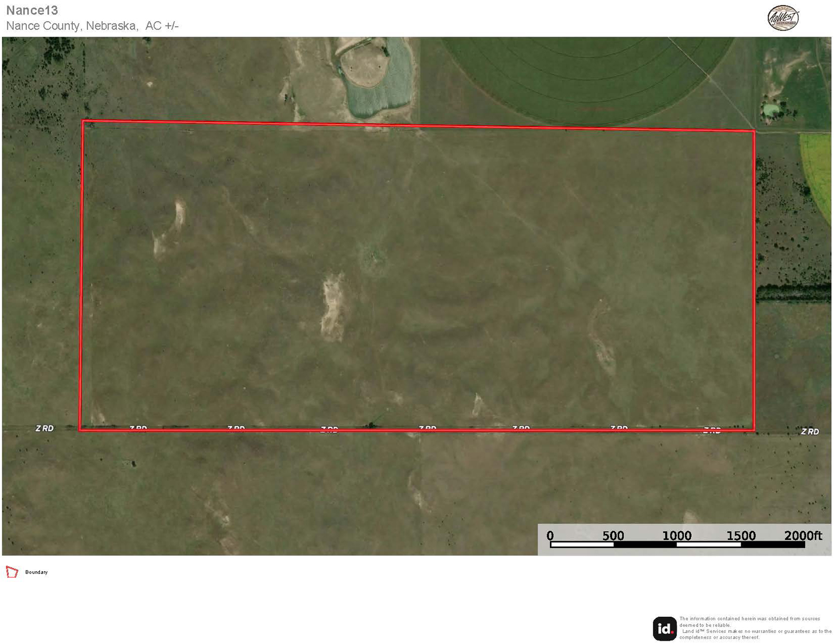The image size is (834, 644).
Task: Click the AgWest logo in top corner
Action: click(783, 18)
